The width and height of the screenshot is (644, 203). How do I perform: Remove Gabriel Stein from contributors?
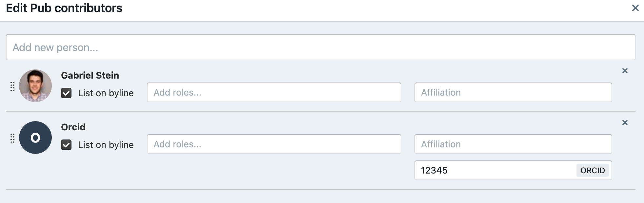point(625,71)
